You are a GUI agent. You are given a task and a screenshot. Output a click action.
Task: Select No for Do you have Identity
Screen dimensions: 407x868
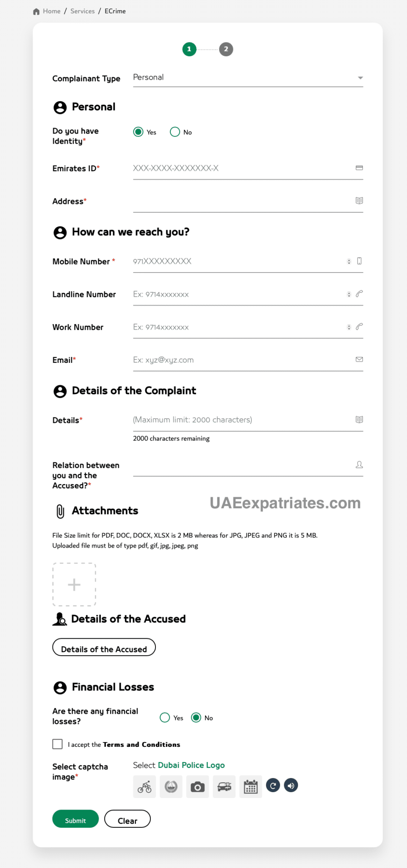click(175, 132)
